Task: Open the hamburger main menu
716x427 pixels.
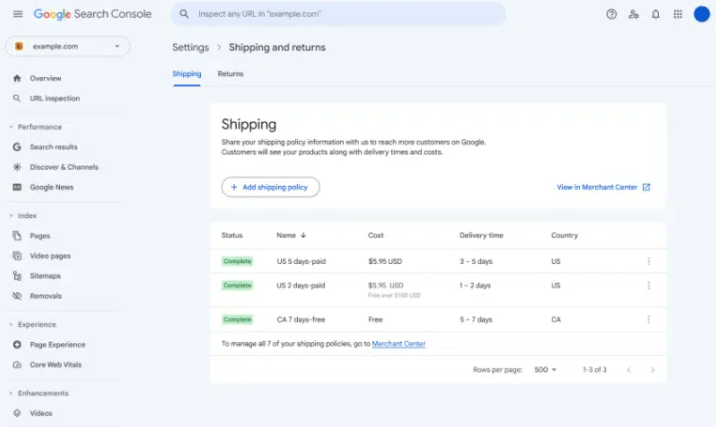Action: (x=18, y=14)
